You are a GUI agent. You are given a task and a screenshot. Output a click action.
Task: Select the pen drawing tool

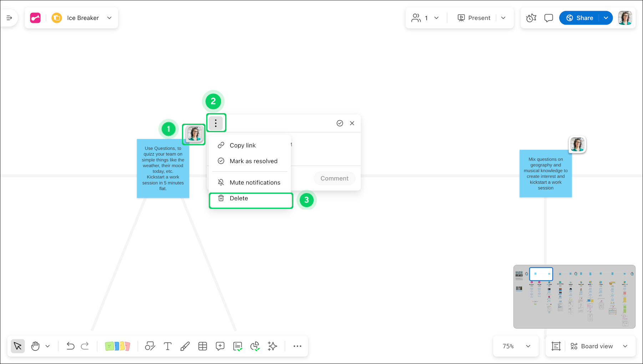coord(185,346)
